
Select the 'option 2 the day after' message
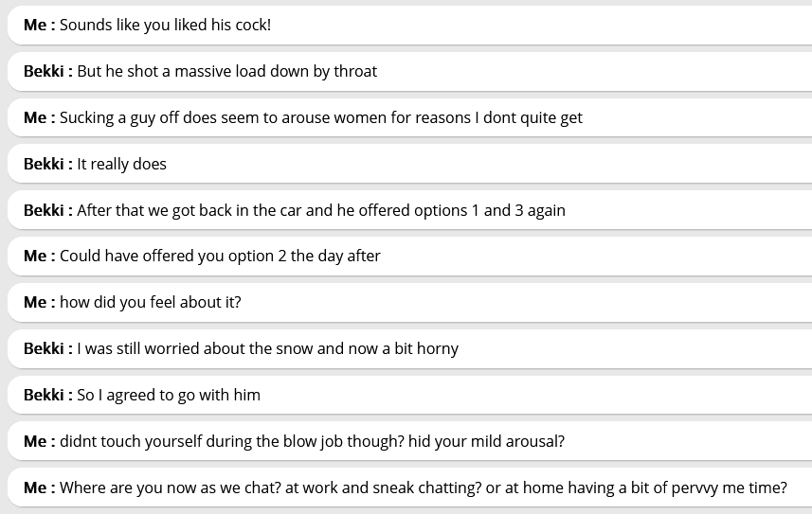220,256
